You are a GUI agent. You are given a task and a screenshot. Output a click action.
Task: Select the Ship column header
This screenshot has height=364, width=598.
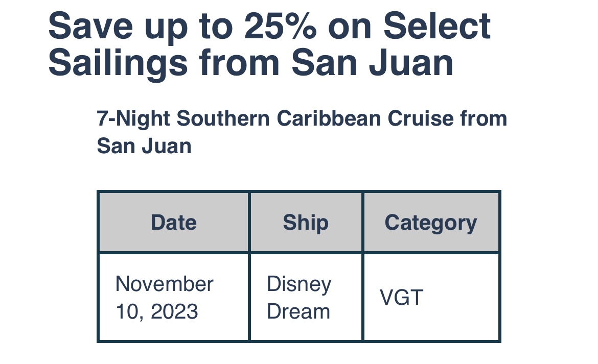[306, 223]
